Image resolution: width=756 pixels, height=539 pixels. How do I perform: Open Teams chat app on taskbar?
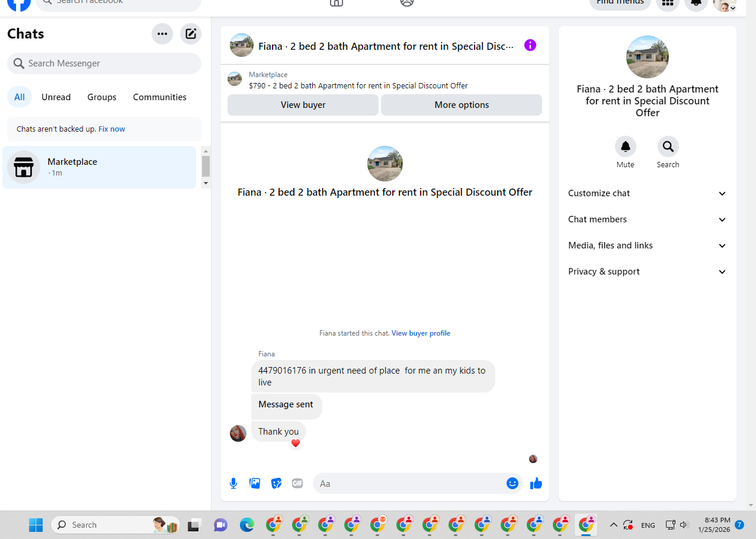click(220, 525)
